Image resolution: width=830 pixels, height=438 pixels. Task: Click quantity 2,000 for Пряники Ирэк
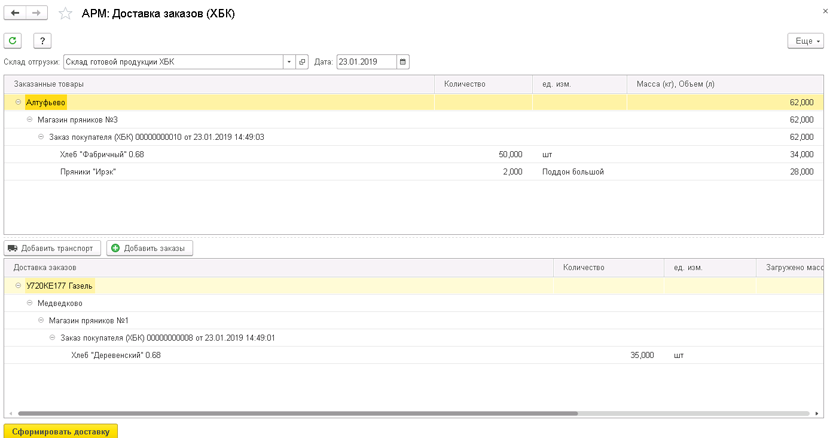(512, 172)
